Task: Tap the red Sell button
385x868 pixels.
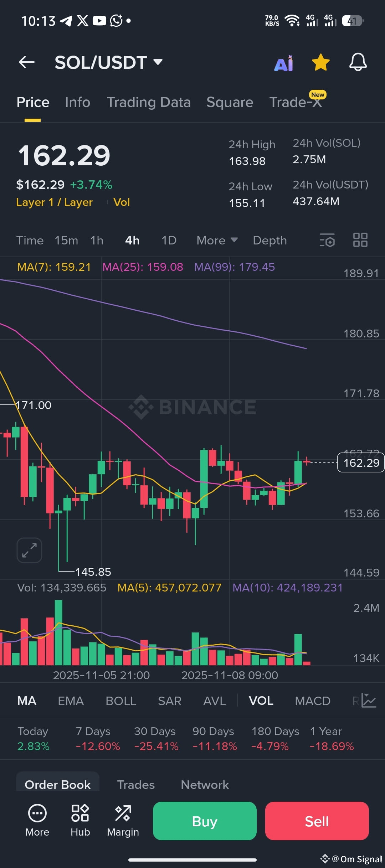Action: 317,821
